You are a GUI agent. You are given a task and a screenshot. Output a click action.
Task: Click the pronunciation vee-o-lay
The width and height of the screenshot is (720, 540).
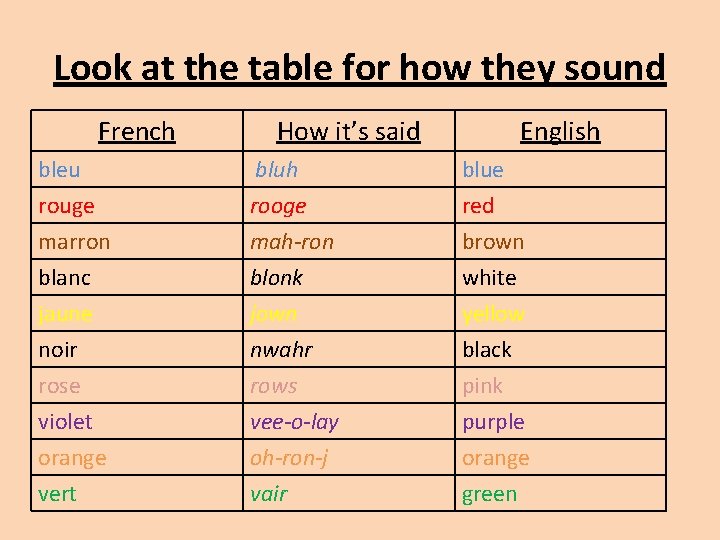pos(294,422)
